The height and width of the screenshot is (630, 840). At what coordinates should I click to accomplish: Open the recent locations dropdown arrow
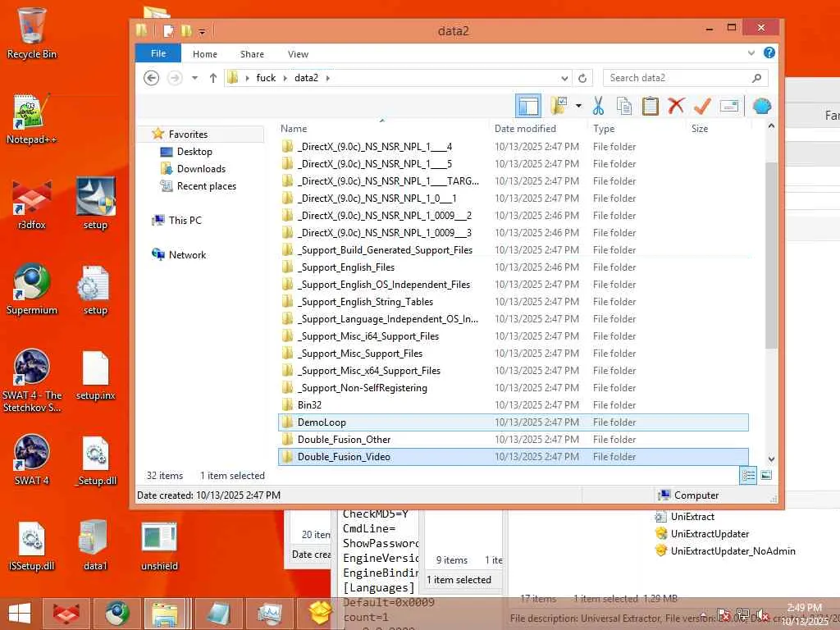(194, 78)
